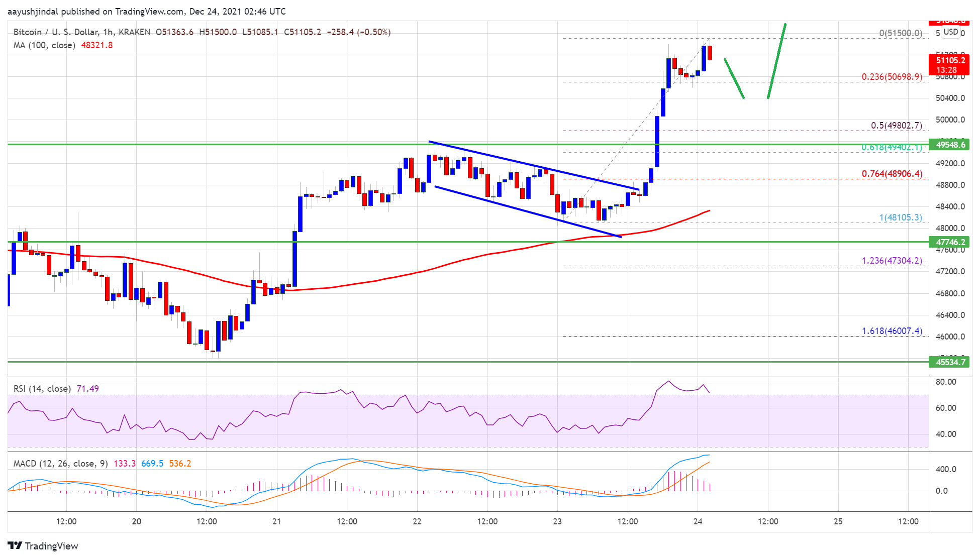The height and width of the screenshot is (559, 980).
Task: Select the 47746.2 green price level tag
Action: (x=950, y=242)
